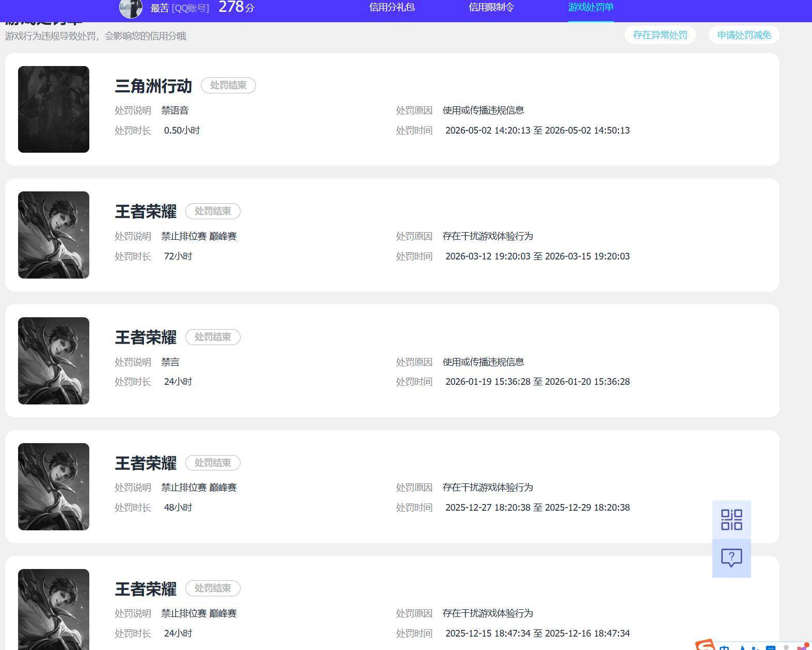Click the time range 2026-05-02 14:20:13 至 14:50:13
The width and height of the screenshot is (812, 650).
point(537,131)
